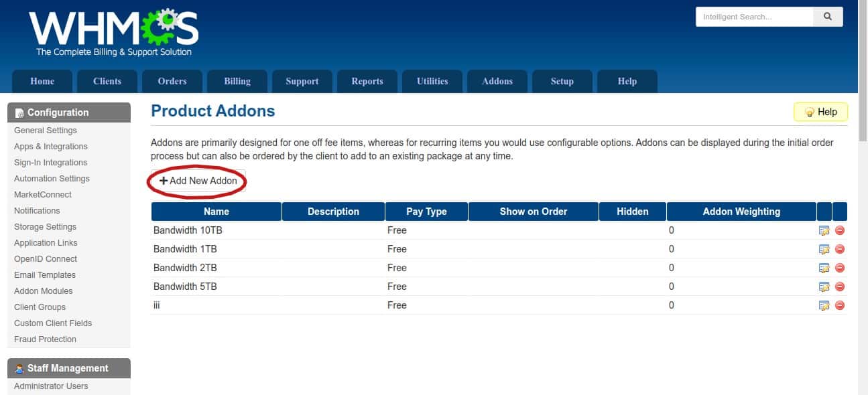Click the Configuration sidebar header
Screen dimensions: 868x395
coord(69,112)
